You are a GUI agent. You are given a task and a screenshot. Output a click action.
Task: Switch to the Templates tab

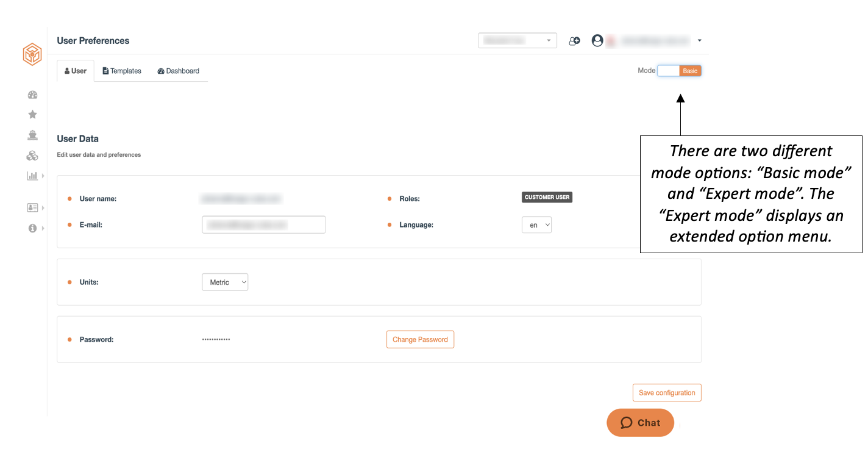pyautogui.click(x=122, y=71)
